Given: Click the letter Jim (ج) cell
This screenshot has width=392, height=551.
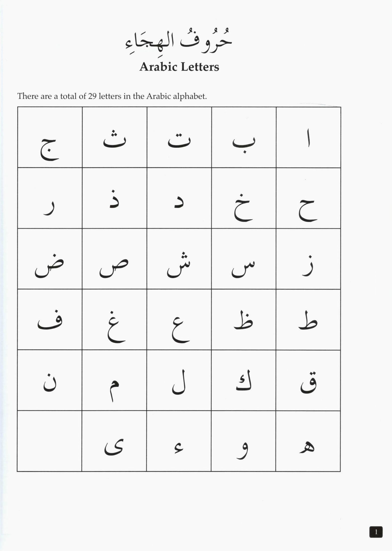Looking at the screenshot, I should point(50,137).
